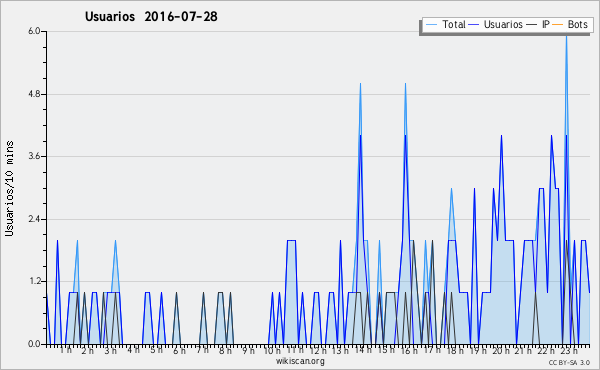The width and height of the screenshot is (600, 370).
Task: Click the Total peak of 5 near 14 h
Action: (360, 84)
